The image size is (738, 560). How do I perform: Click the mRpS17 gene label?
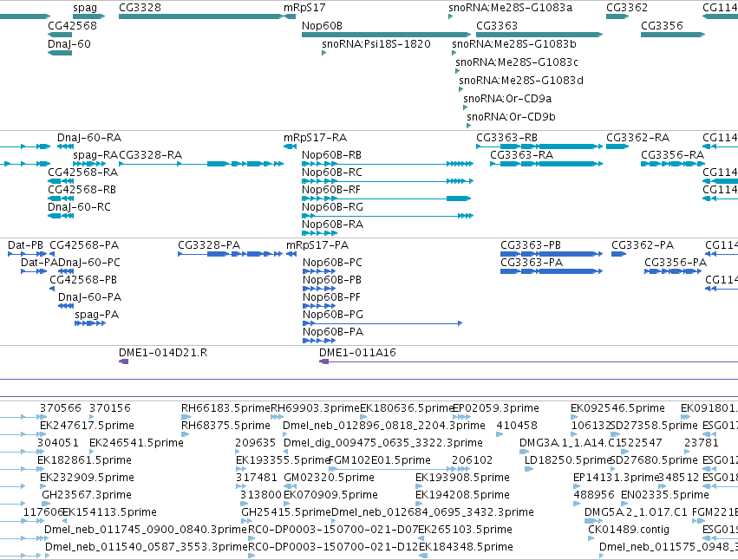pos(304,8)
